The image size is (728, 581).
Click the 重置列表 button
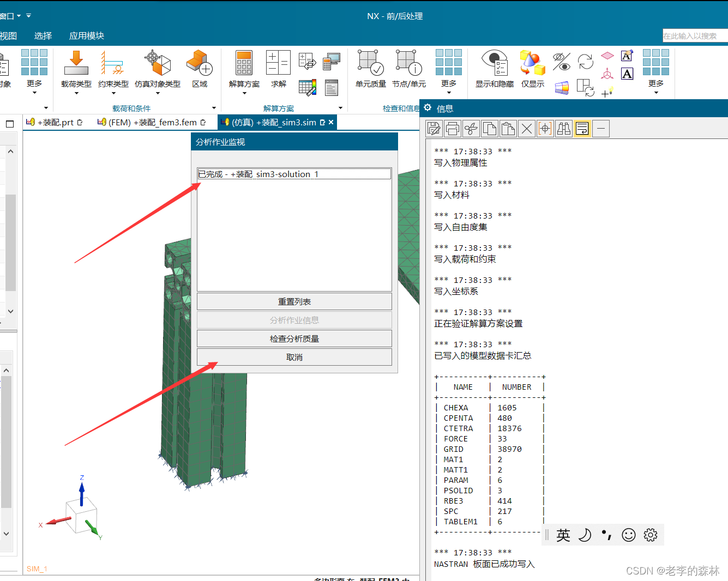294,301
